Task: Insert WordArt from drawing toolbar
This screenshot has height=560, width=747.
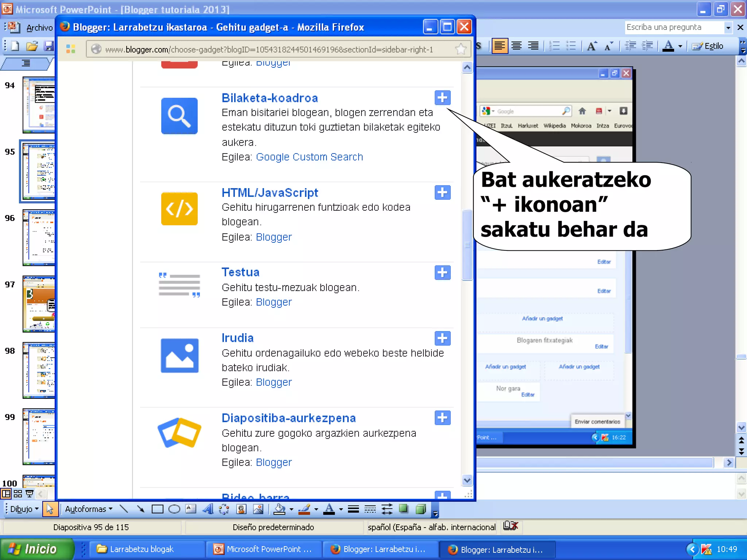Action: pyautogui.click(x=208, y=509)
